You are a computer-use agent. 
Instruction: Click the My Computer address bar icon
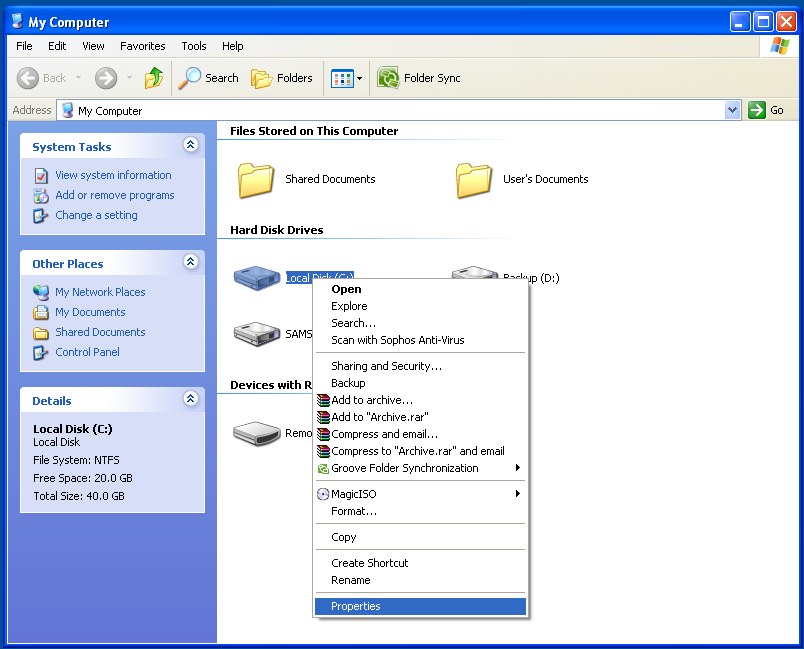tap(67, 110)
